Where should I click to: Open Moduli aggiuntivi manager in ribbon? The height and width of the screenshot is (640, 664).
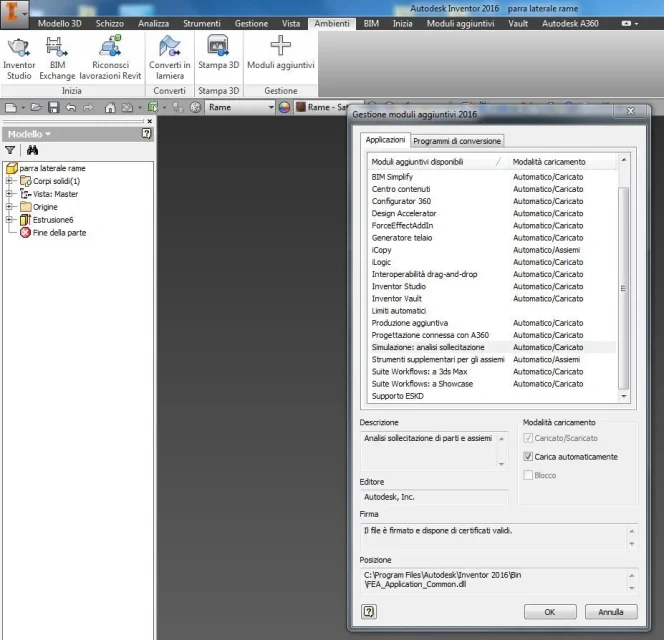tap(281, 53)
